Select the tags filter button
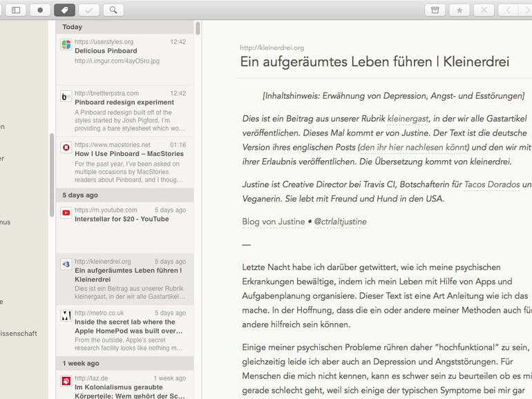The height and width of the screenshot is (399, 532). [x=64, y=10]
